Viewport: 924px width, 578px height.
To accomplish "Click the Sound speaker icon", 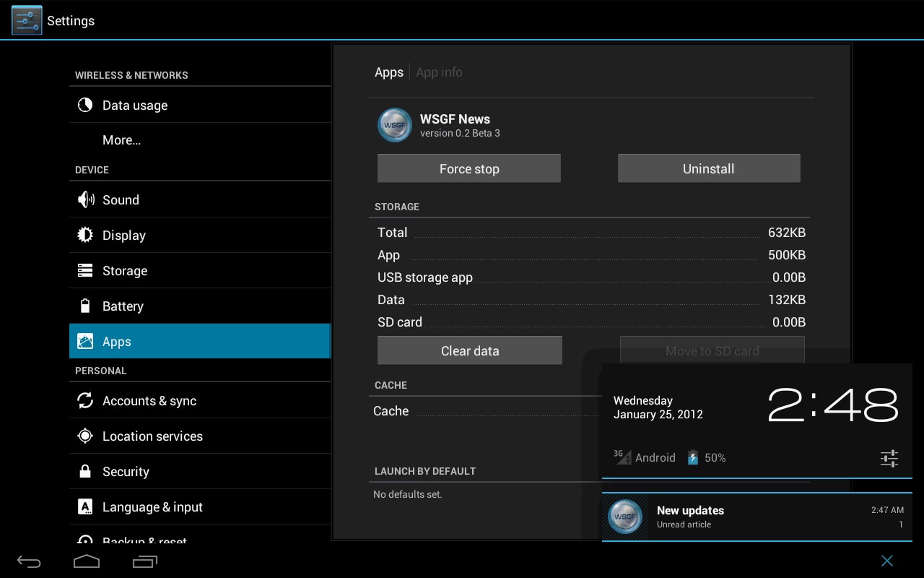I will (x=85, y=199).
